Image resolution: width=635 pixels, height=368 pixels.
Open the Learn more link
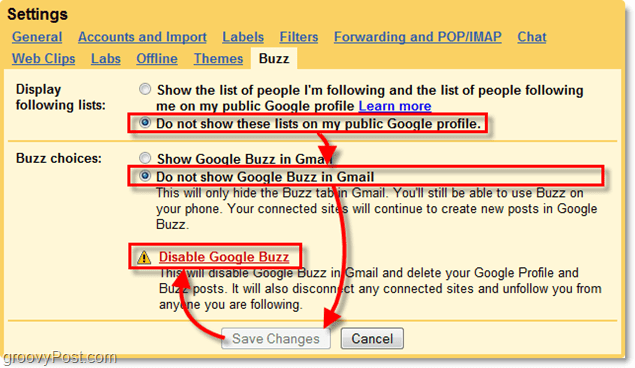click(395, 106)
